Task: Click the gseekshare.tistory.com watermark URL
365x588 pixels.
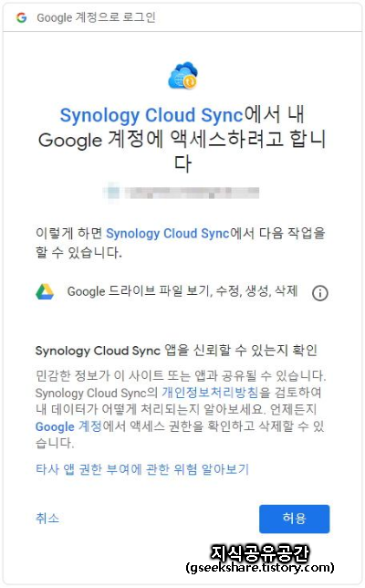Action: pos(260,567)
